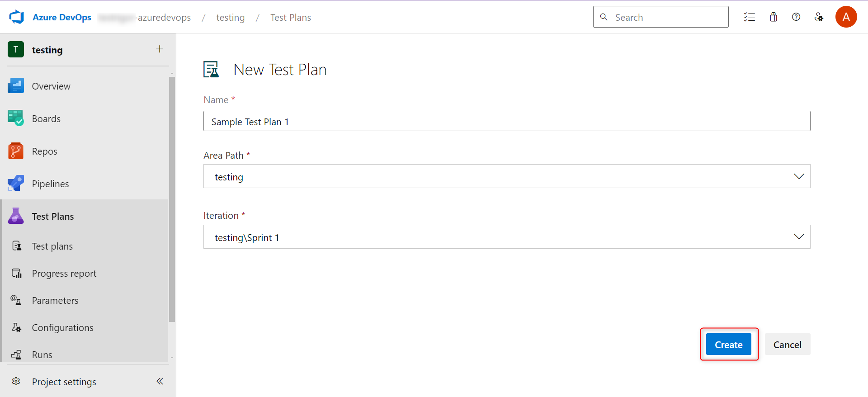Image resolution: width=868 pixels, height=397 pixels.
Task: Open the user account avatar
Action: click(846, 17)
